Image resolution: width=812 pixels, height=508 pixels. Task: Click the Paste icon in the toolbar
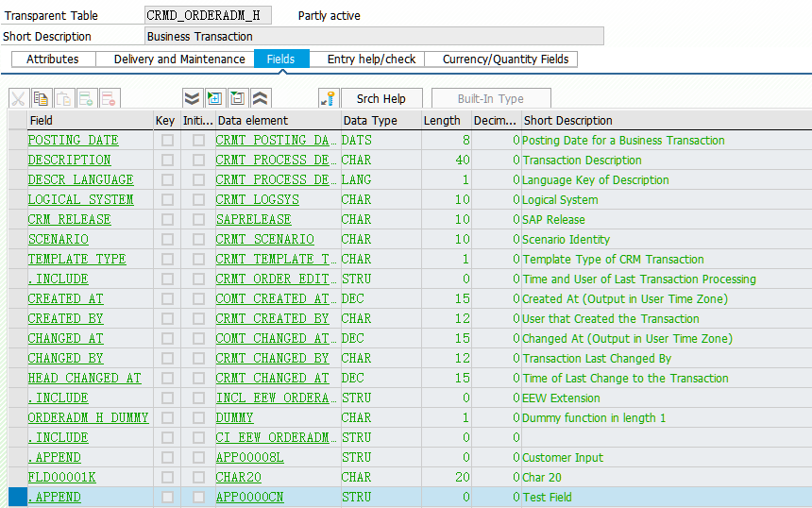[x=63, y=98]
